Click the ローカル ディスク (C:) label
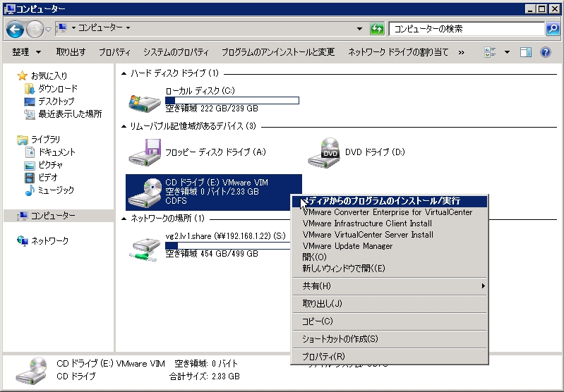 200,91
